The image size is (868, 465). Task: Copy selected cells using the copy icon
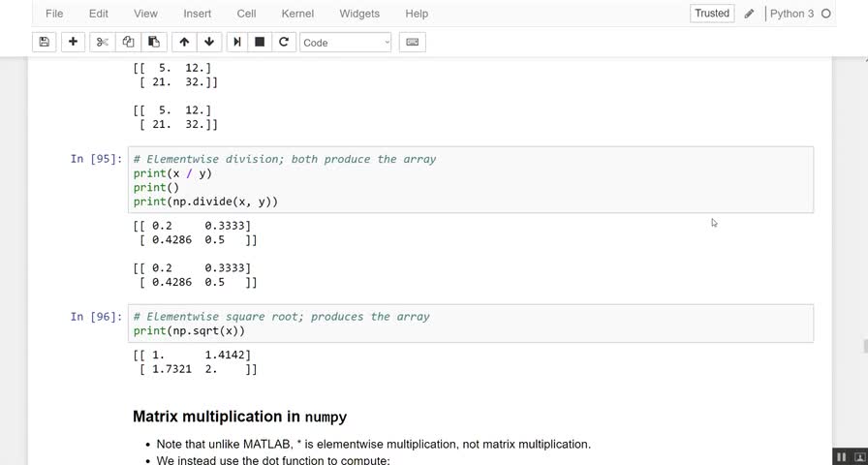128,42
